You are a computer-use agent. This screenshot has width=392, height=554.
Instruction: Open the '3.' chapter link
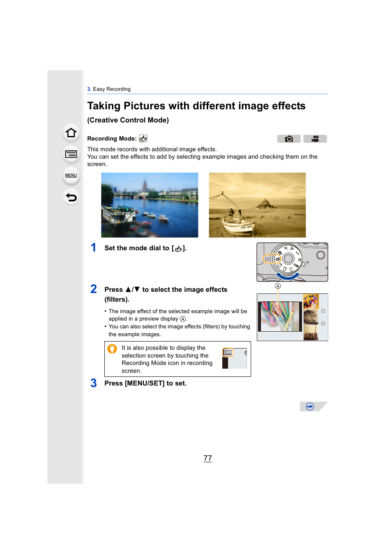(89, 89)
